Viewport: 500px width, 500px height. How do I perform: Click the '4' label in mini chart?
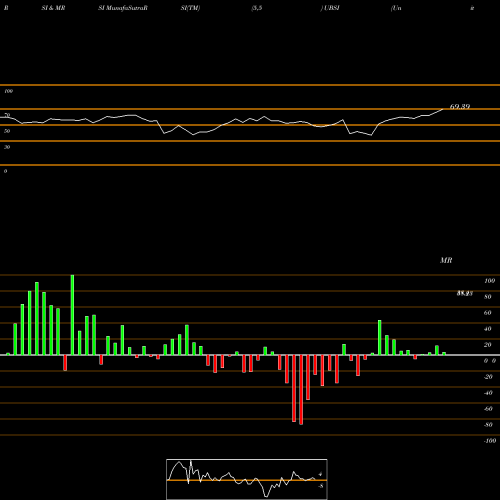click(320, 474)
